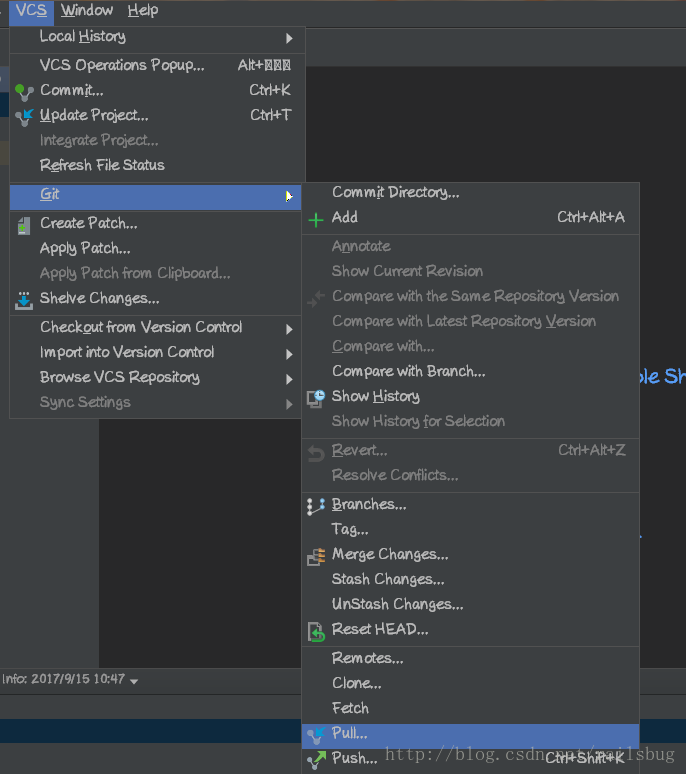The width and height of the screenshot is (686, 774).
Task: Select Stash Changes... item
Action: (471, 580)
